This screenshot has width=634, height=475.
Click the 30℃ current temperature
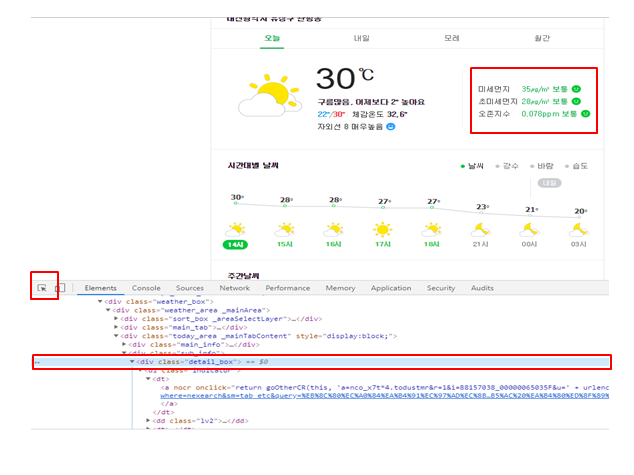[344, 78]
